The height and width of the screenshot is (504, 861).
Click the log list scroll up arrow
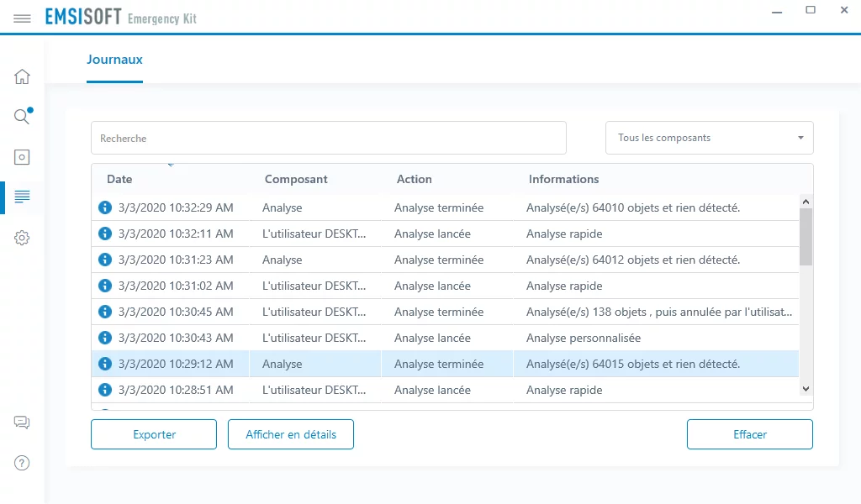click(x=806, y=202)
